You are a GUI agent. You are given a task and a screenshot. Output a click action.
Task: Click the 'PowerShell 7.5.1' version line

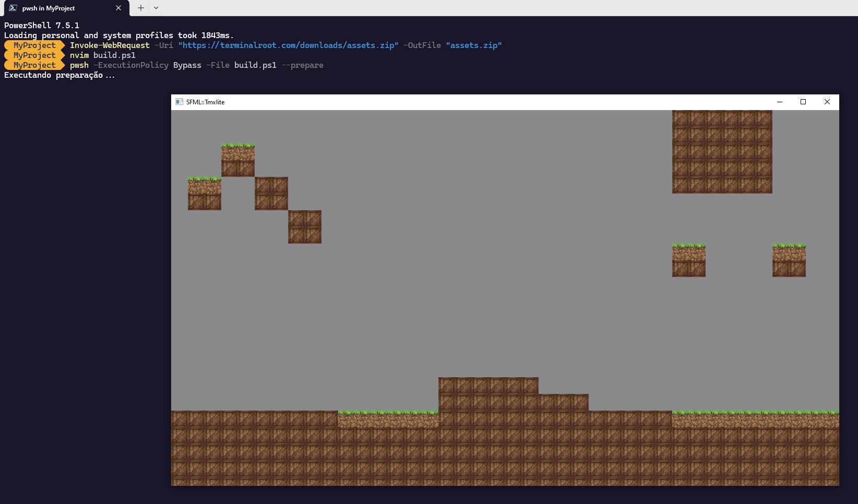42,26
